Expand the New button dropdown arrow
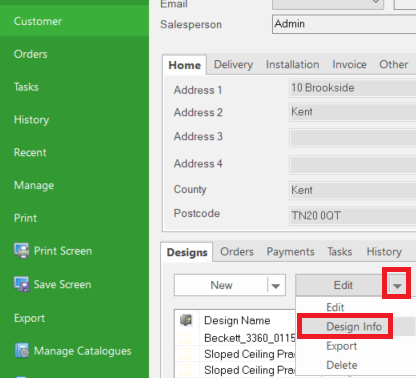The image size is (416, 378). pos(276,286)
